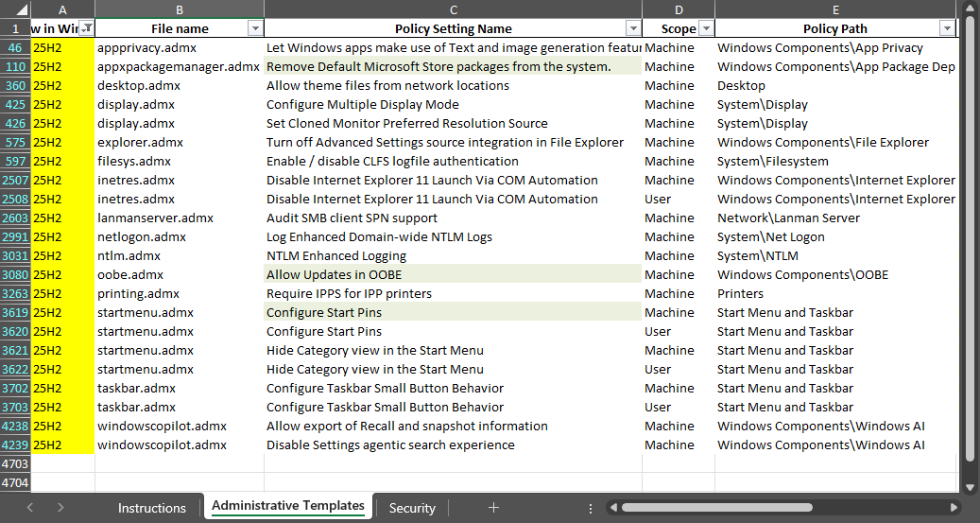Click the 'Desktop' policy path cell
Image resolution: width=980 pixels, height=523 pixels.
pos(835,86)
